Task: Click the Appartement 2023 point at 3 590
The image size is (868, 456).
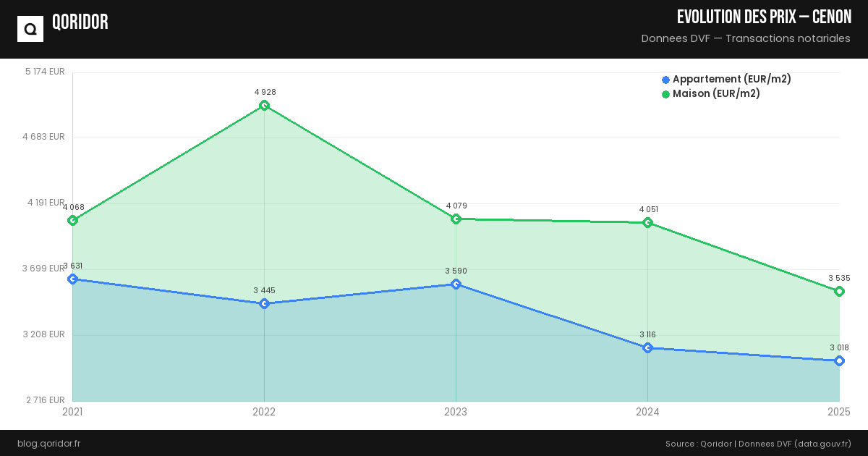Action: (x=456, y=284)
